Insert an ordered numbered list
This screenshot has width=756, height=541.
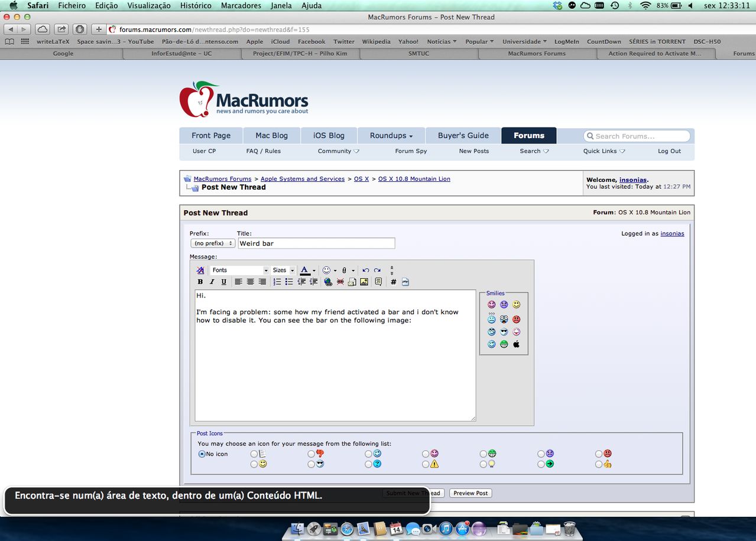coord(277,282)
